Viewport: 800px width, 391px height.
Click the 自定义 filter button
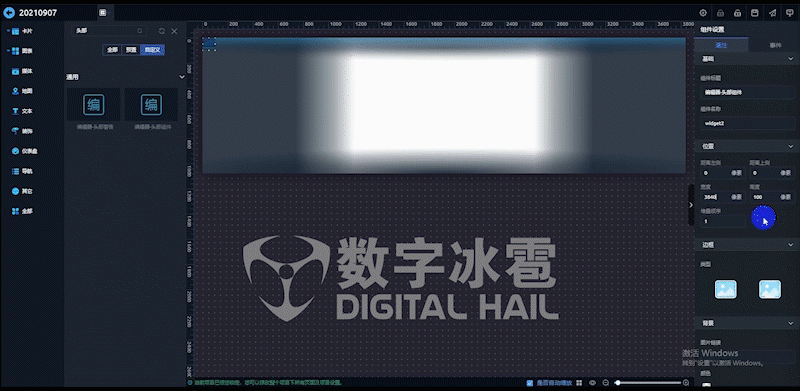152,50
